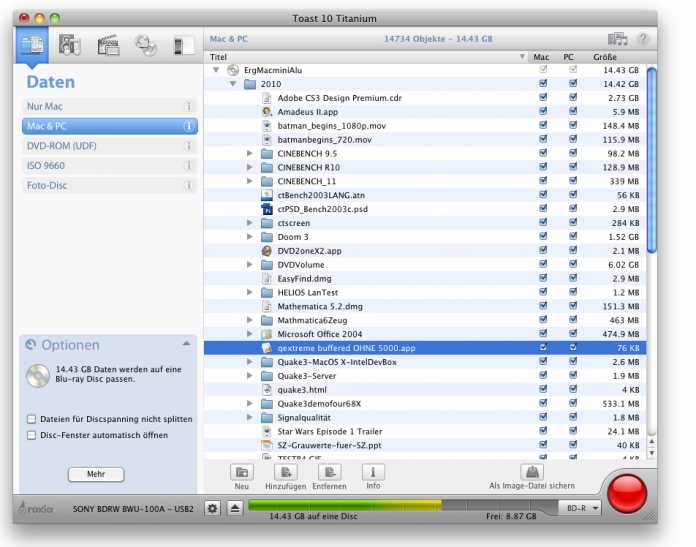Click the Mac column header
Screen dimensions: 696x547
tap(541, 57)
